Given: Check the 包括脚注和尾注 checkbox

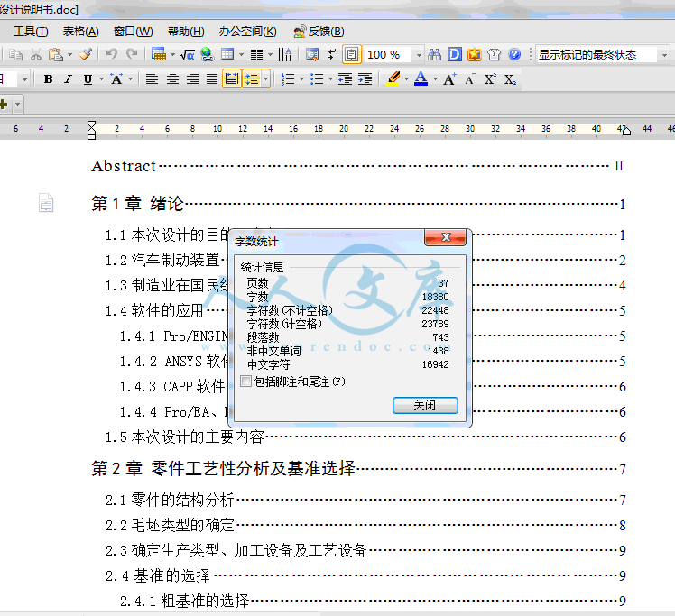Looking at the screenshot, I should (x=245, y=382).
